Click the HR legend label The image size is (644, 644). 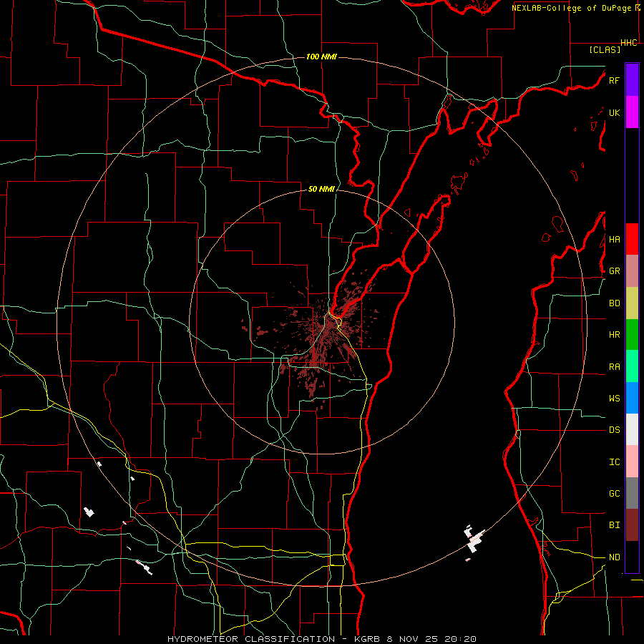pos(614,335)
